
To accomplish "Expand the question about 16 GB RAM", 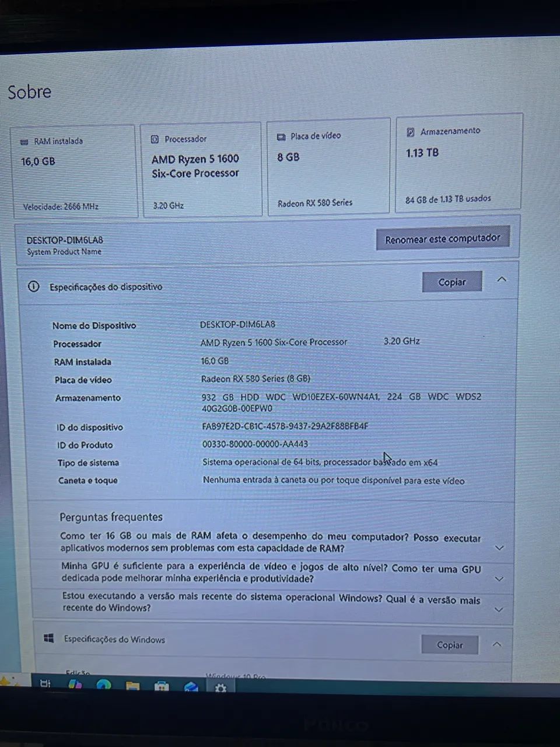I will pos(499,548).
